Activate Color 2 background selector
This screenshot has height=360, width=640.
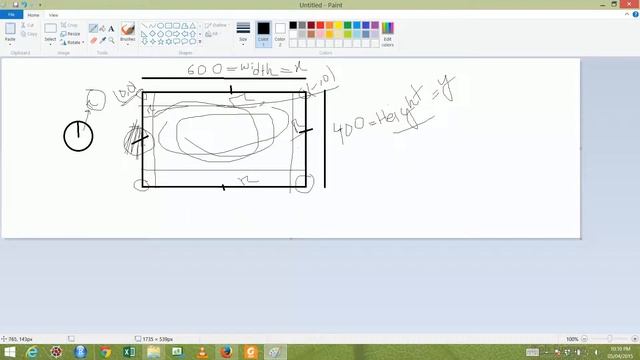coord(280,34)
